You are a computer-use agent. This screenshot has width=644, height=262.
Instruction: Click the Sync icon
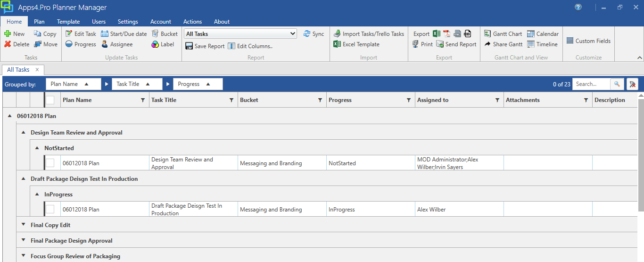(x=307, y=34)
